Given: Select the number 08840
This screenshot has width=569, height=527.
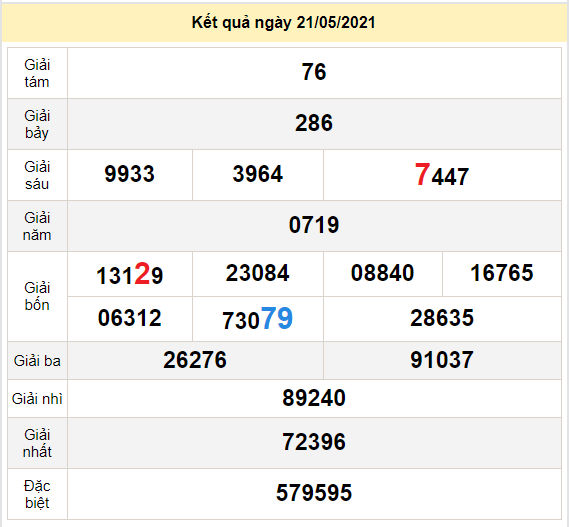Looking at the screenshot, I should pyautogui.click(x=382, y=273).
